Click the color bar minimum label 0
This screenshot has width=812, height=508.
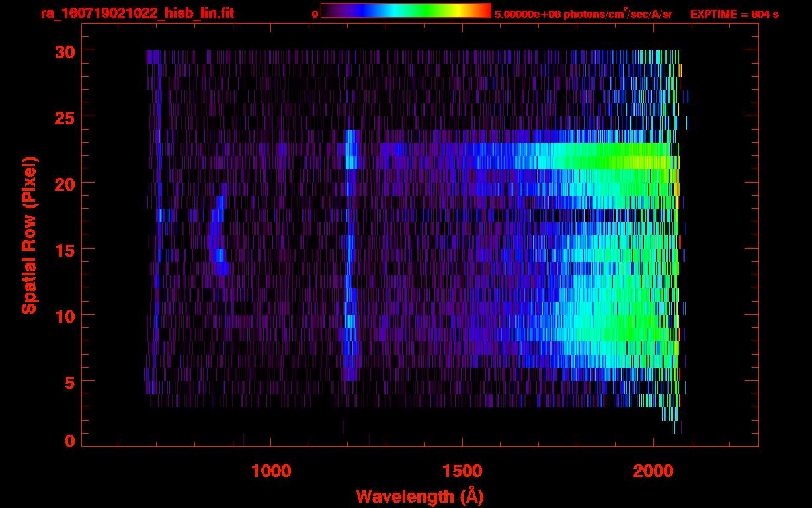point(315,14)
